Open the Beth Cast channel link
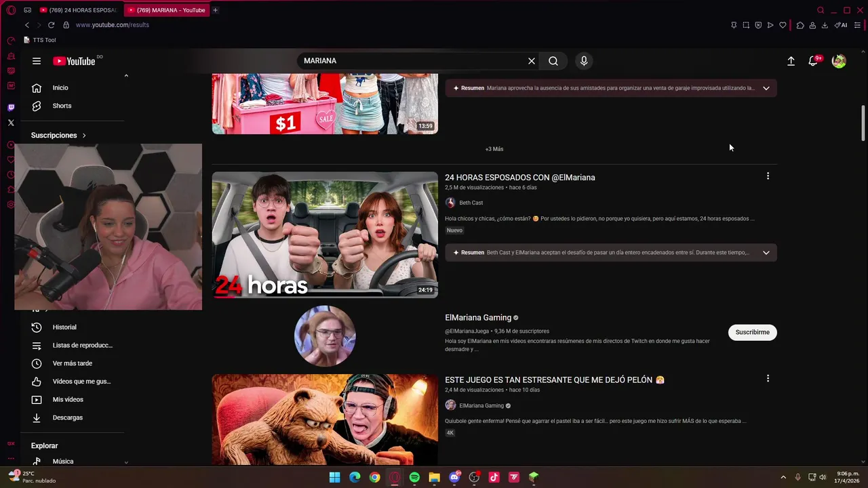The width and height of the screenshot is (868, 488). 471,203
